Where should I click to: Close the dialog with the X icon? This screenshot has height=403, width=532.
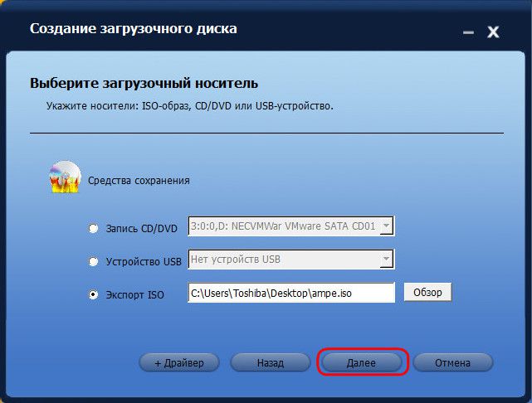(493, 32)
